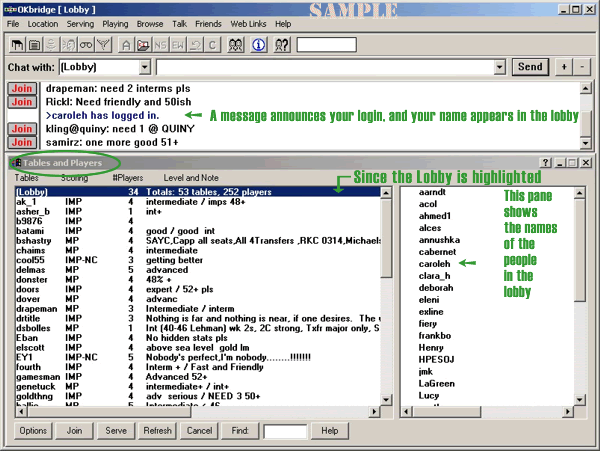Click the person with question mark icon
Screen dimensions: 600x451
(x=282, y=45)
